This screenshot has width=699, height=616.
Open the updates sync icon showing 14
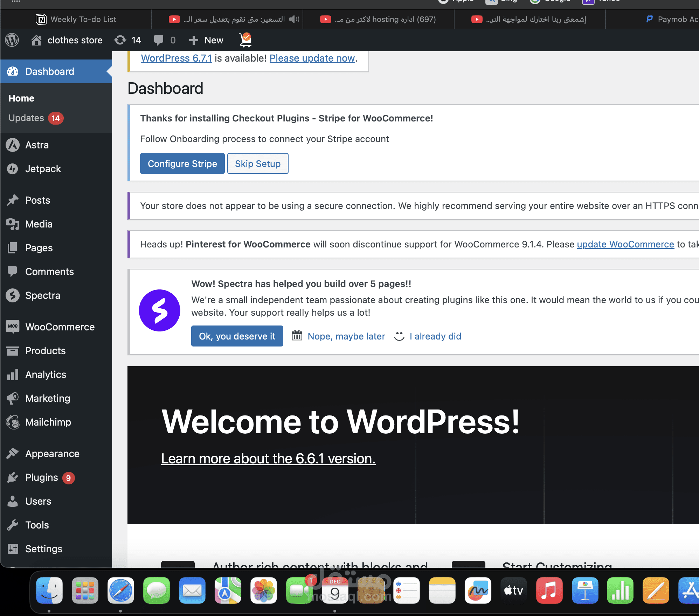[120, 40]
